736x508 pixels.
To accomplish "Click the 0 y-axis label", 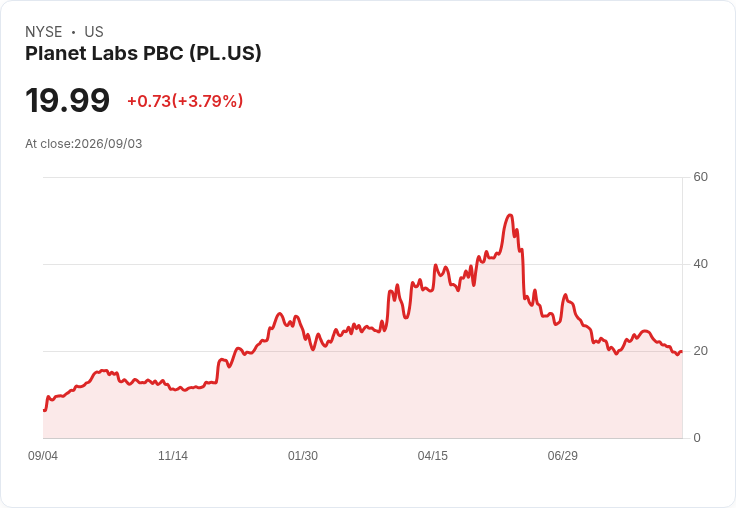I will coord(697,438).
